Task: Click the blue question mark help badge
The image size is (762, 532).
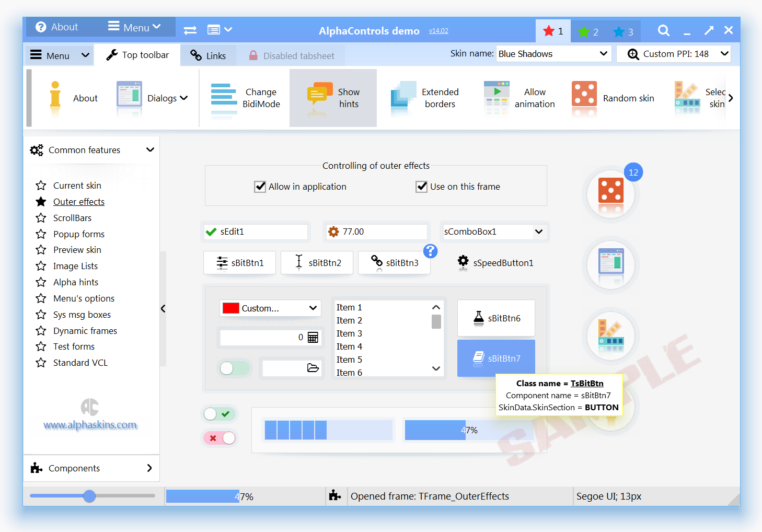Action: tap(430, 251)
